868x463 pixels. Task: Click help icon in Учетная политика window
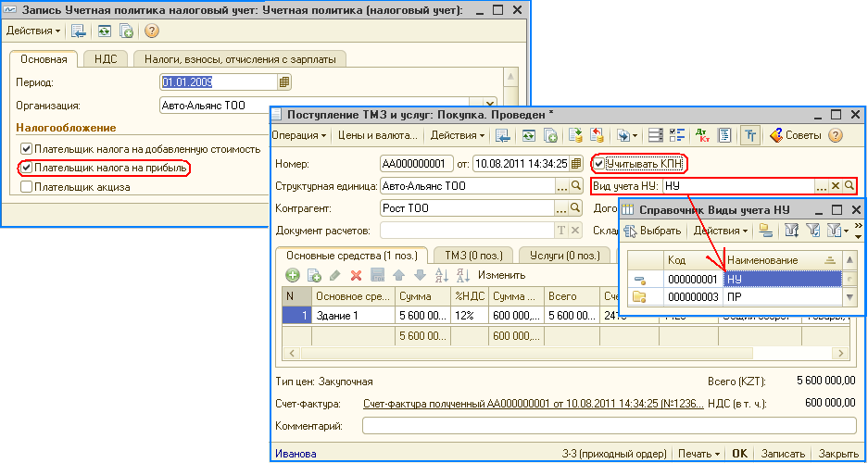[152, 31]
